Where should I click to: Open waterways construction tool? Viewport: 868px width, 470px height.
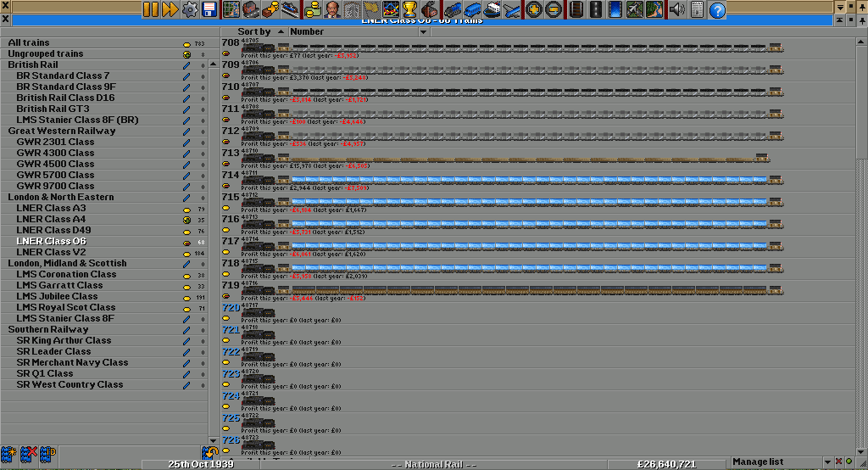pyautogui.click(x=615, y=9)
